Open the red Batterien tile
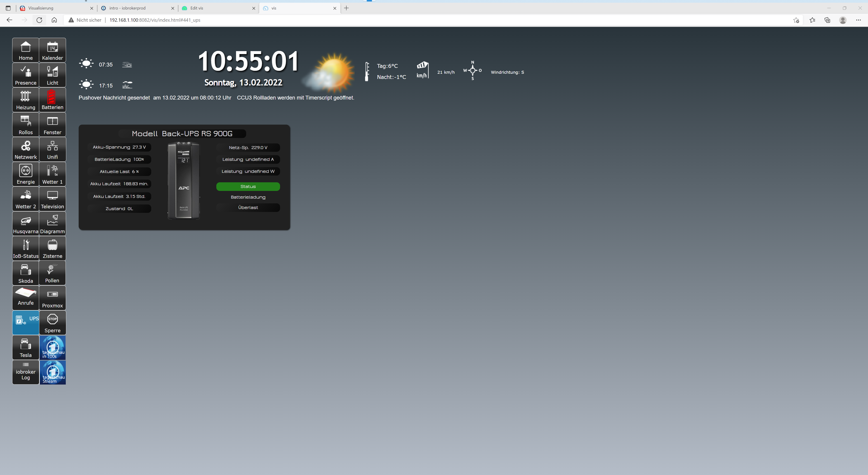Viewport: 868px width, 475px height. coord(52,100)
